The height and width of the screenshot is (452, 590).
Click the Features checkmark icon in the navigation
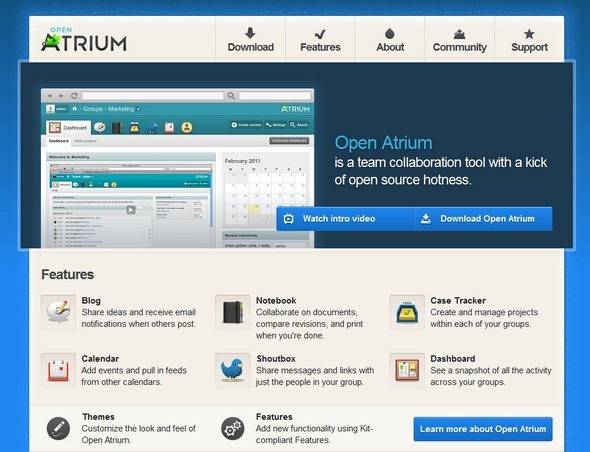[320, 34]
